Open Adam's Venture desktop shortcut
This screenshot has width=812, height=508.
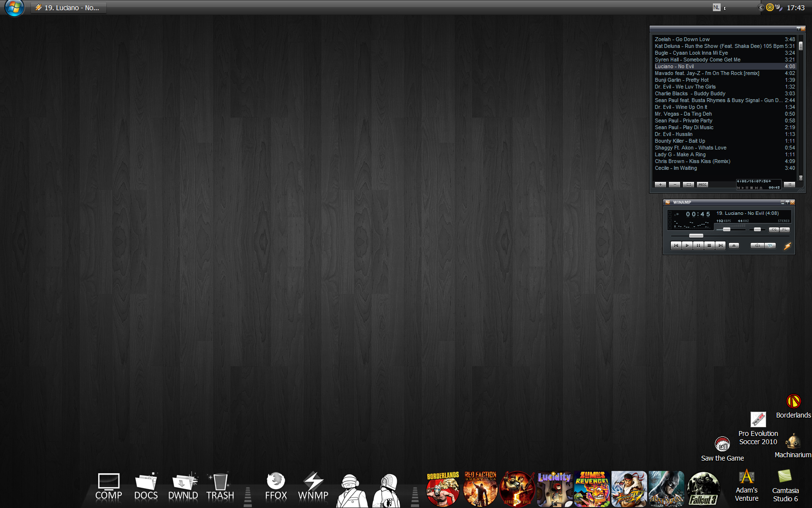point(747,486)
